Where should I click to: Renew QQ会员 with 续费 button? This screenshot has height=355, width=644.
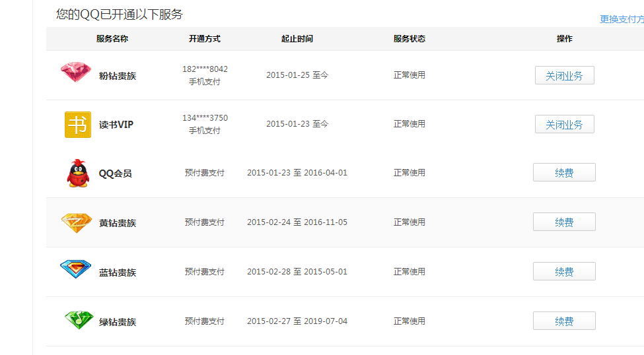(x=564, y=172)
